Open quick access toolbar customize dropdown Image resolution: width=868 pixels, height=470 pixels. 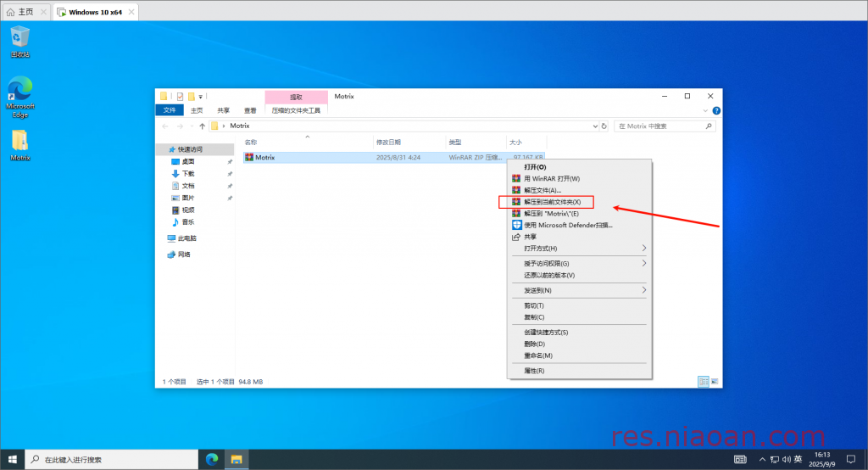(200, 97)
